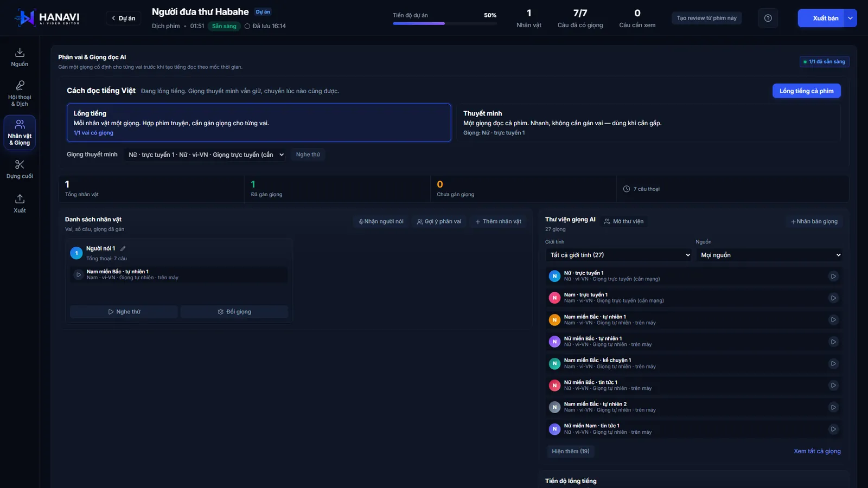868x488 pixels.
Task: Click Gợi ý phân vai button
Action: 439,221
